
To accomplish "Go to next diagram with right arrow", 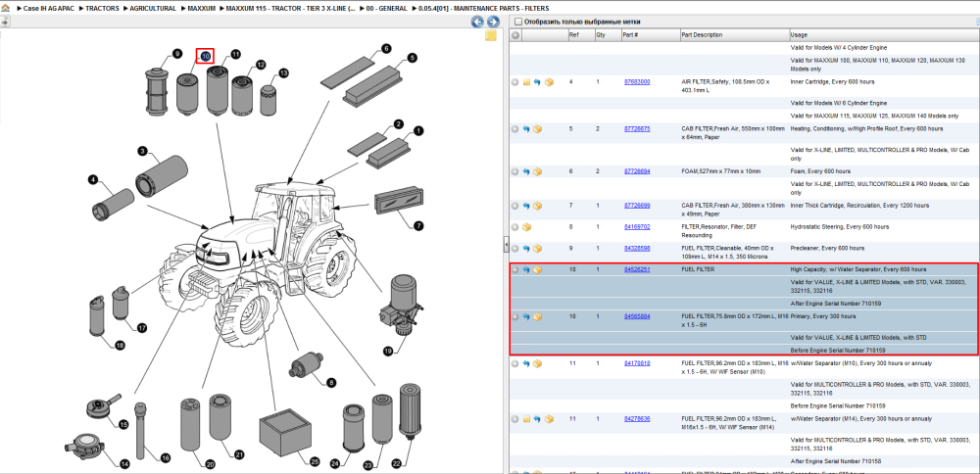I will tap(493, 22).
